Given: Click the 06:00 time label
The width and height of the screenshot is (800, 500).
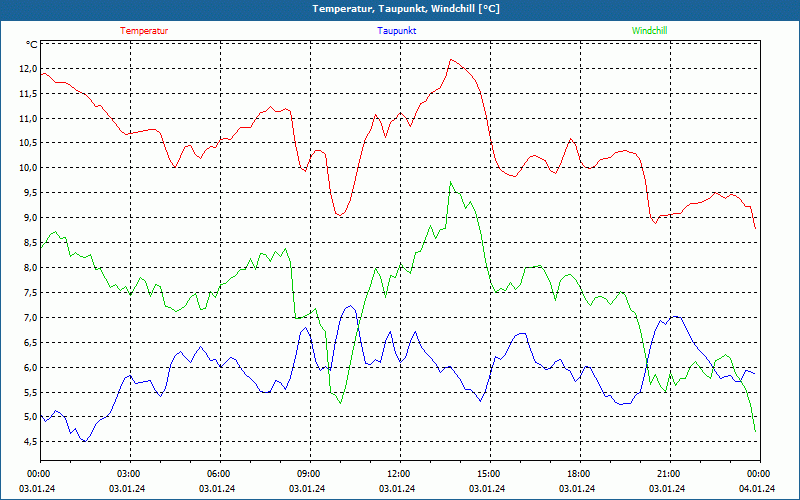Looking at the screenshot, I should click(220, 473).
